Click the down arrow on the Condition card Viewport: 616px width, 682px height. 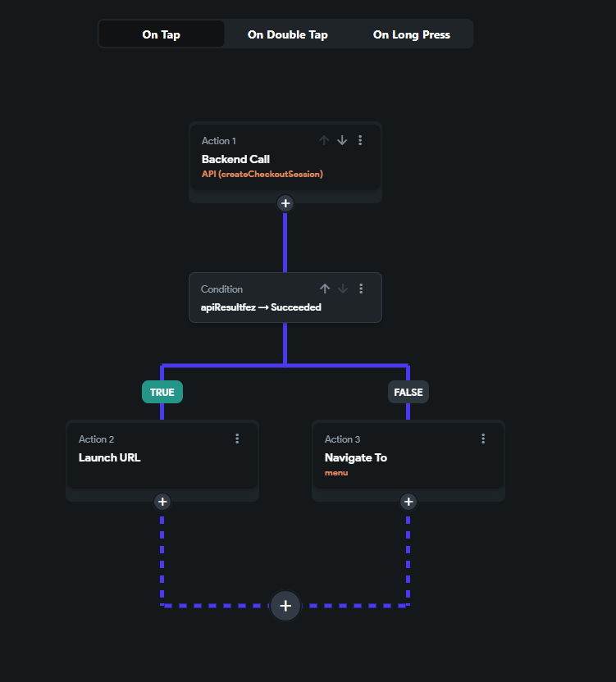pos(343,289)
